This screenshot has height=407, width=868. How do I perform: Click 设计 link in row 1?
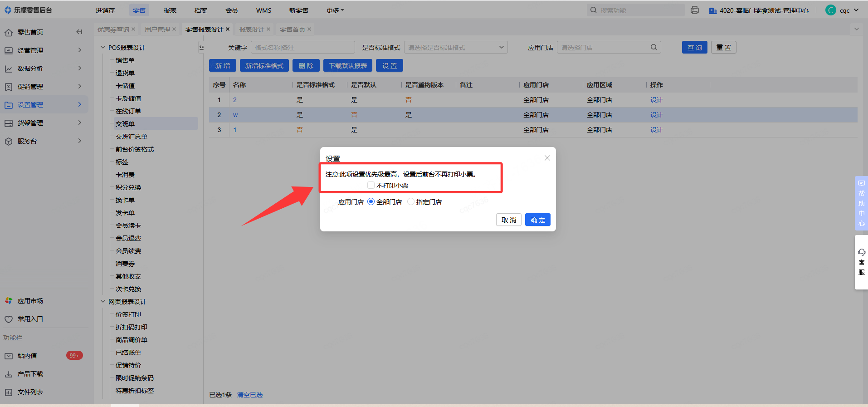coord(656,100)
